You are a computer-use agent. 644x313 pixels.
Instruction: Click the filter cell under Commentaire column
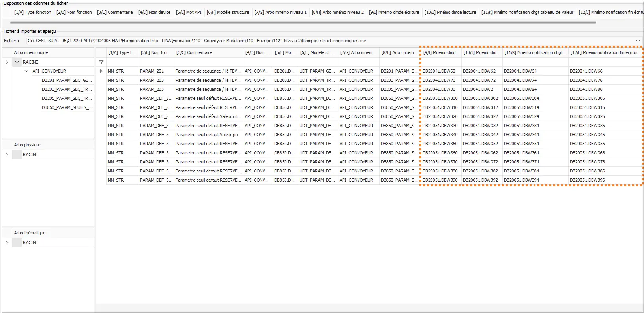pyautogui.click(x=208, y=62)
